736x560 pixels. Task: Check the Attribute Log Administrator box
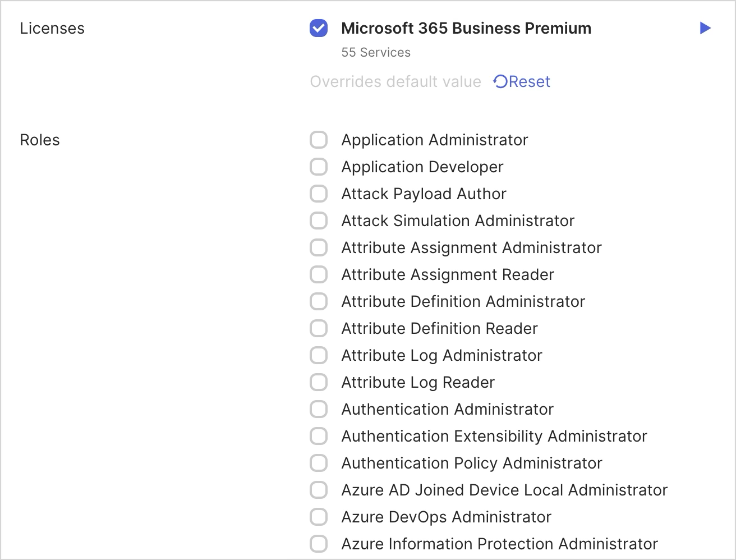pos(319,355)
